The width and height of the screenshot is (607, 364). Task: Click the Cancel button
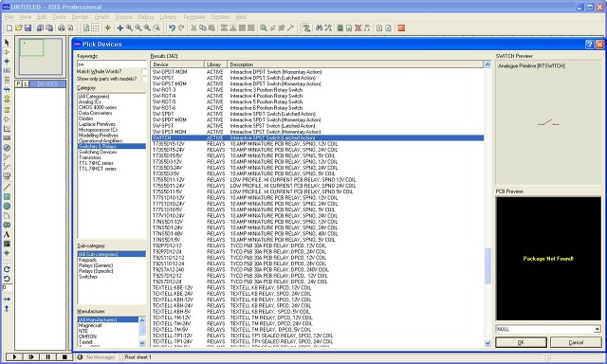coord(576,342)
